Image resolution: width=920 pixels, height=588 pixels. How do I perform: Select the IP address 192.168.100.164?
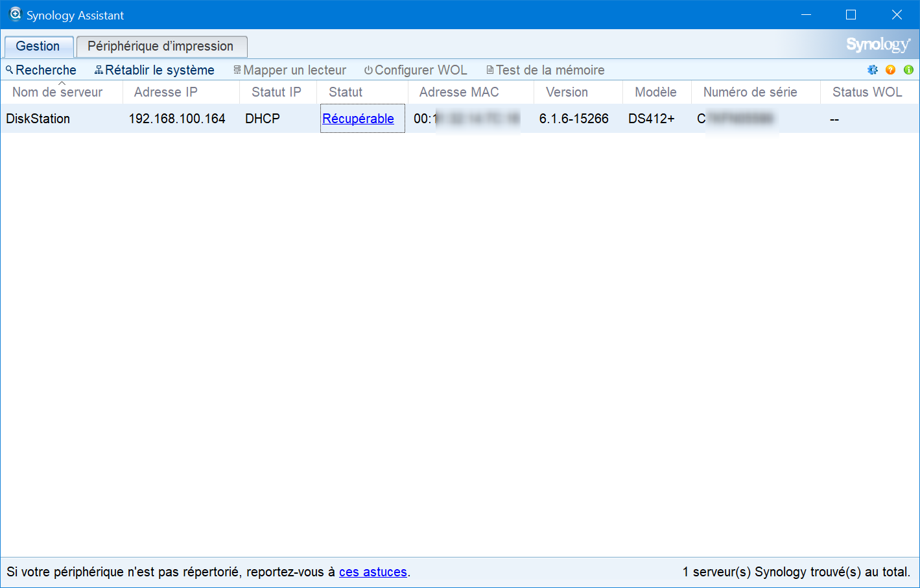177,119
